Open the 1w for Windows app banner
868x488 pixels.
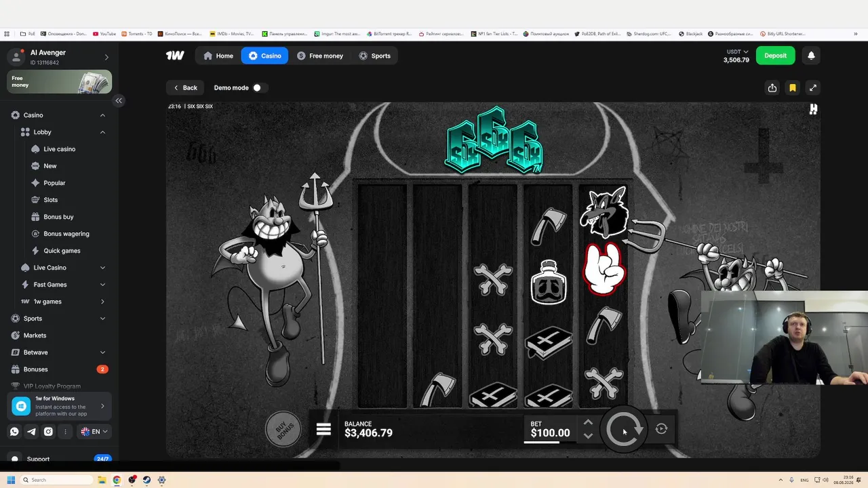(x=60, y=406)
